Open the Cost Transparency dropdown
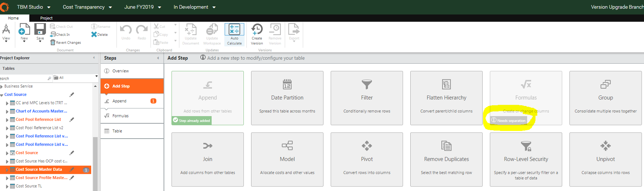 (87, 7)
